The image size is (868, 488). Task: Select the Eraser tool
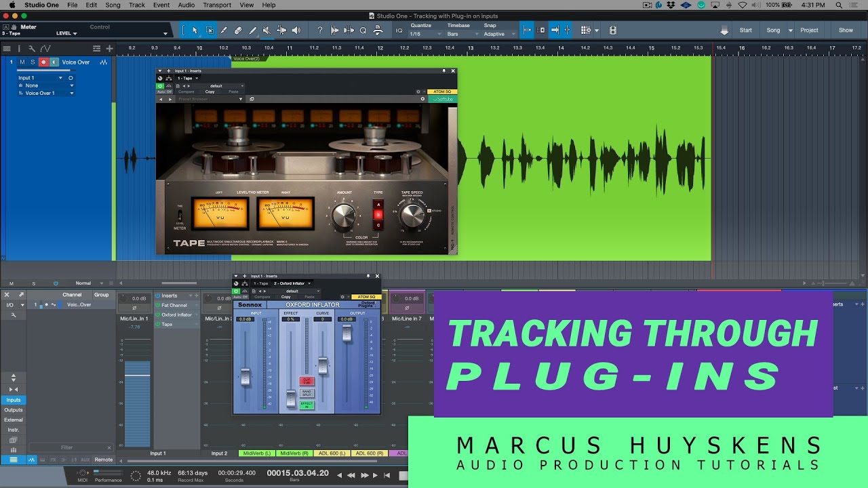tap(238, 30)
